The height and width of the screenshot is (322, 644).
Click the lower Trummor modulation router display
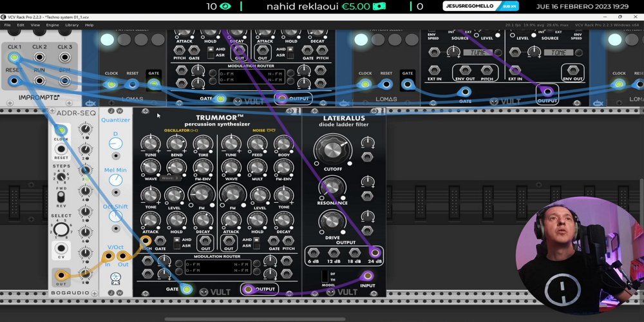click(x=218, y=267)
